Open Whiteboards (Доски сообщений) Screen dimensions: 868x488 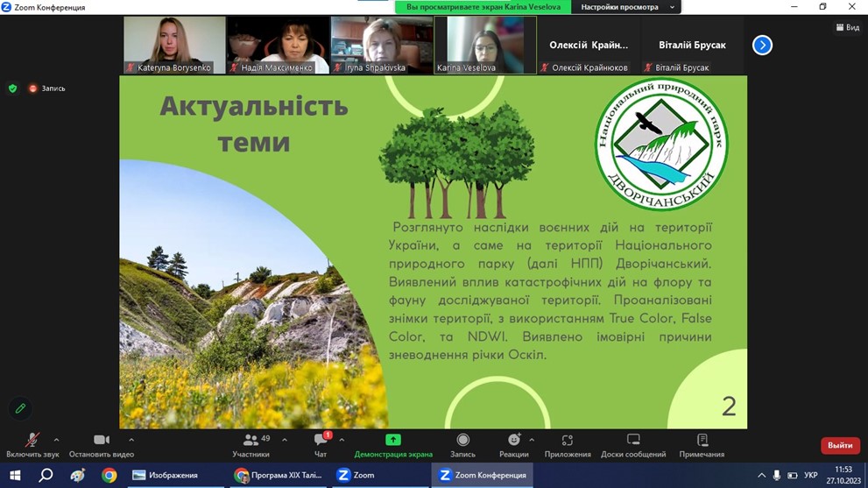point(633,444)
